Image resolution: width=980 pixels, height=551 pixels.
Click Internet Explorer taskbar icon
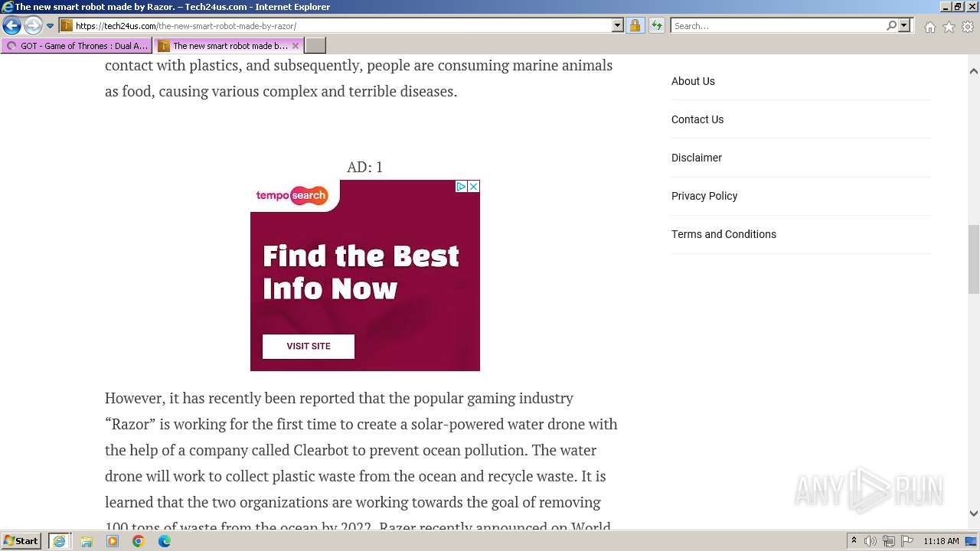click(60, 541)
